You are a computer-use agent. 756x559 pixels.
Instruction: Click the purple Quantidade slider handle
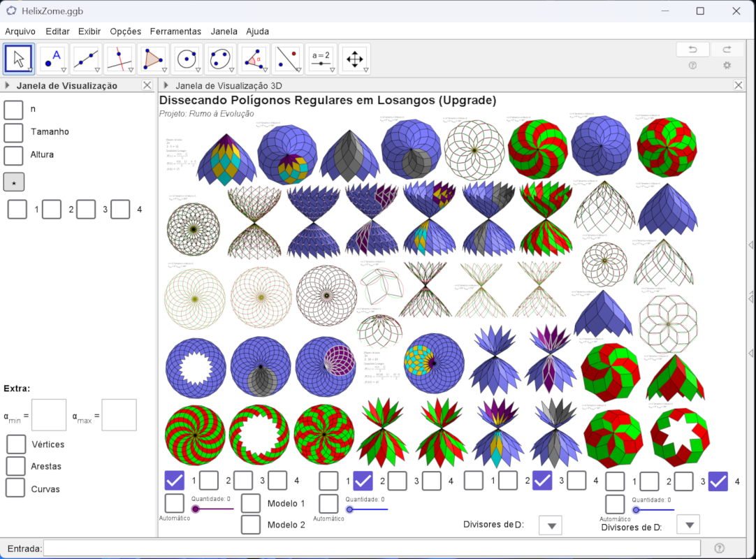196,509
